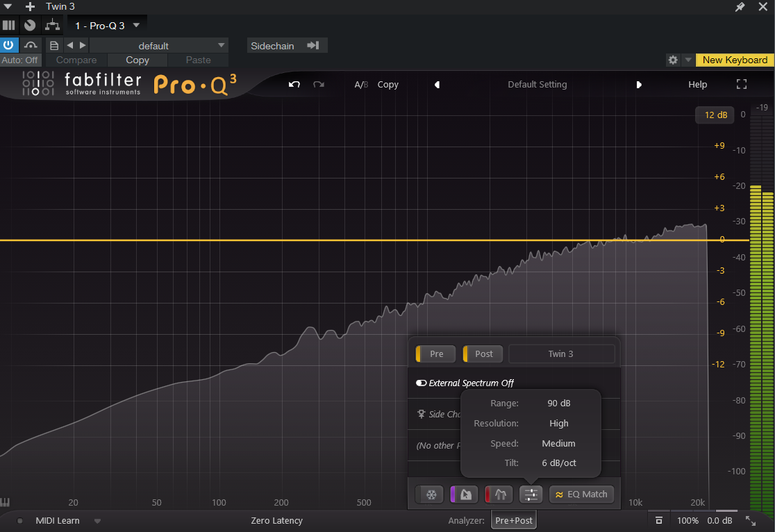The image size is (775, 532).
Task: Open the routing view icon
Action: (52, 25)
